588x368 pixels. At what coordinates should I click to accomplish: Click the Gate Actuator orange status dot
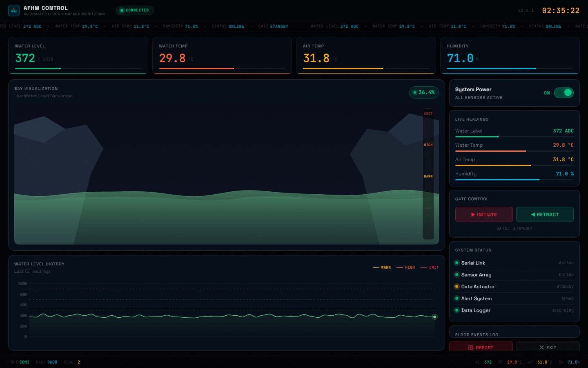tap(457, 287)
